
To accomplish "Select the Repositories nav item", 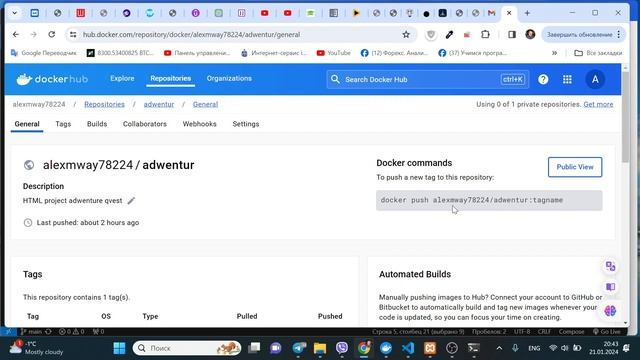I will tap(171, 78).
